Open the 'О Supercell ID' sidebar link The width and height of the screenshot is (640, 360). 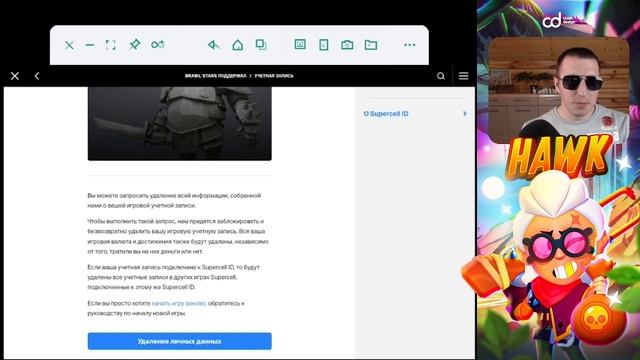coord(386,114)
